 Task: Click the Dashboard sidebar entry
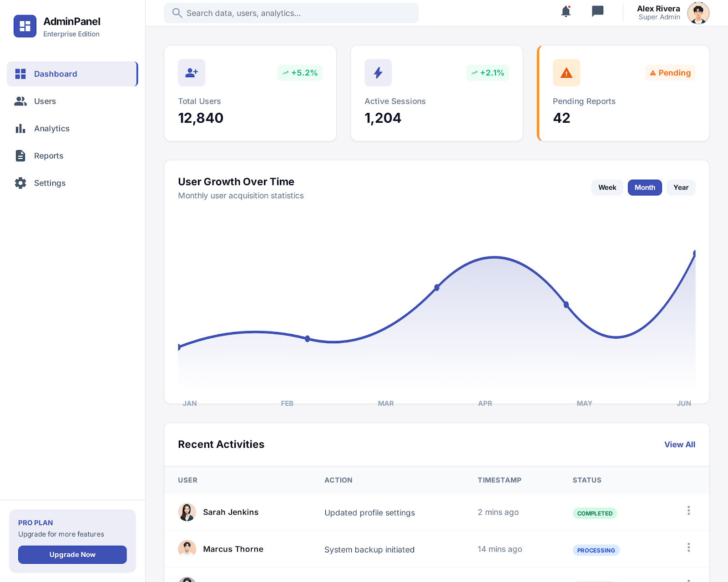(55, 74)
